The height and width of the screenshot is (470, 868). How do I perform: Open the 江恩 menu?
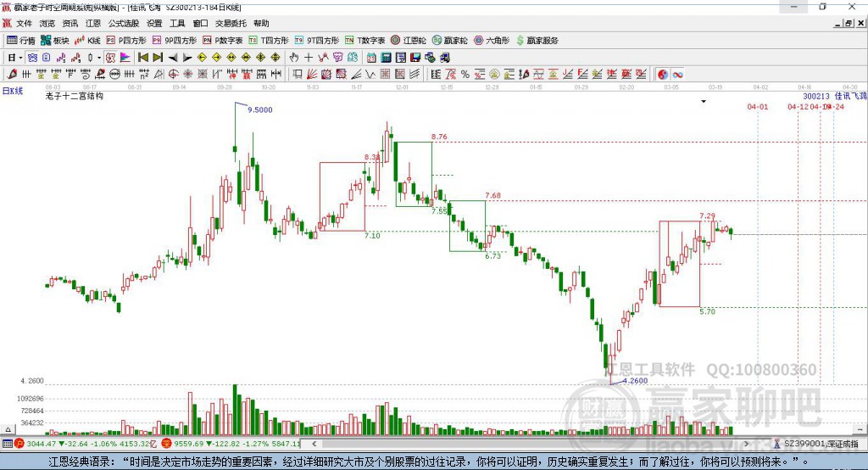(93, 23)
